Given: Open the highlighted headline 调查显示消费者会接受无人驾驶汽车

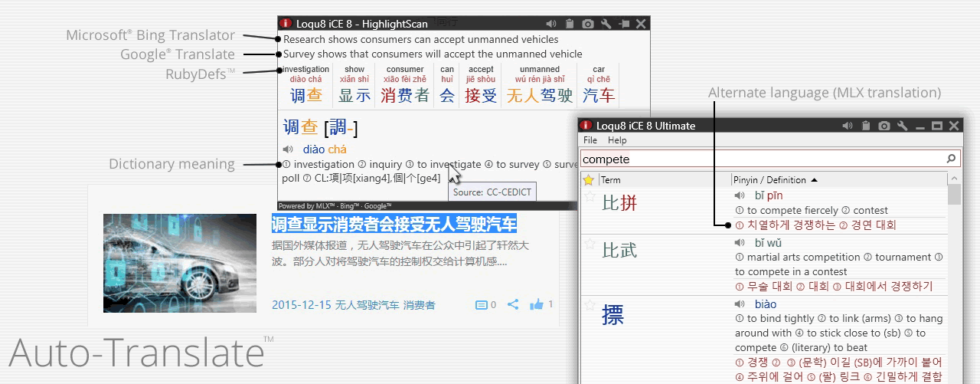Looking at the screenshot, I should point(394,224).
